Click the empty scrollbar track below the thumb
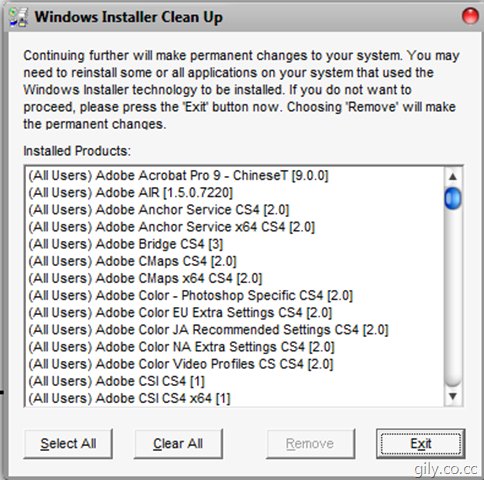 [453, 298]
